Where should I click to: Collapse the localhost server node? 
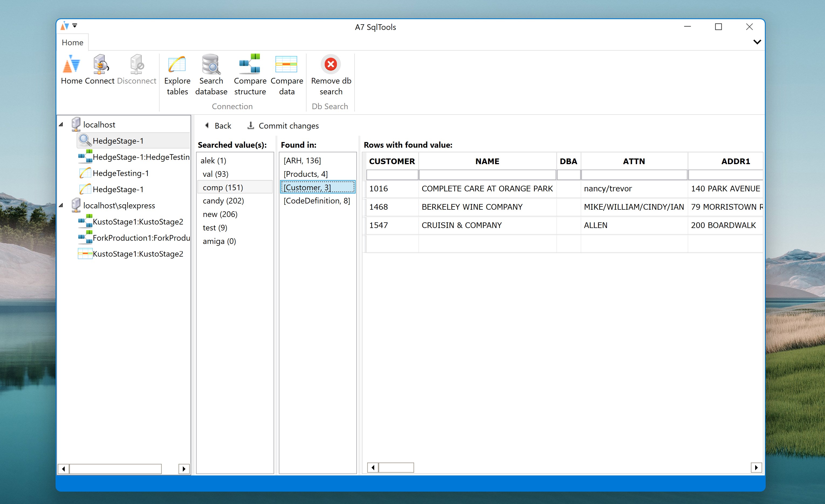click(x=61, y=125)
